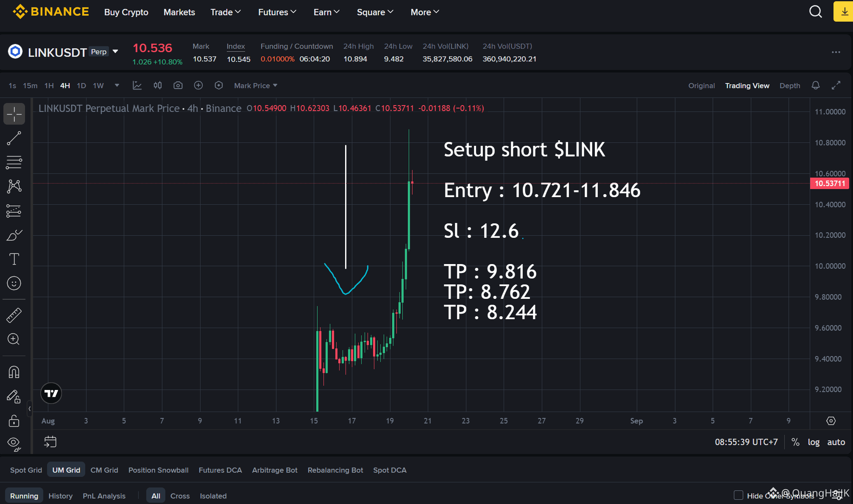The image size is (853, 504).
Task: Go to Buy Crypto page
Action: coord(126,12)
